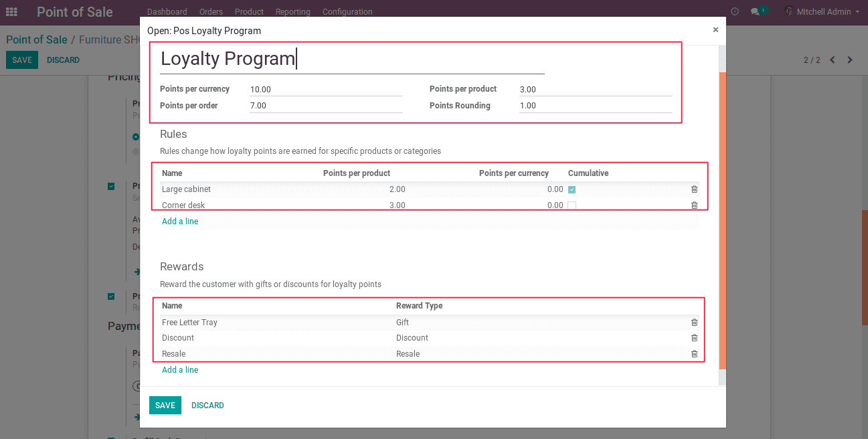Sort rules by Points per product header
Viewport: 868px width, 439px height.
[357, 173]
